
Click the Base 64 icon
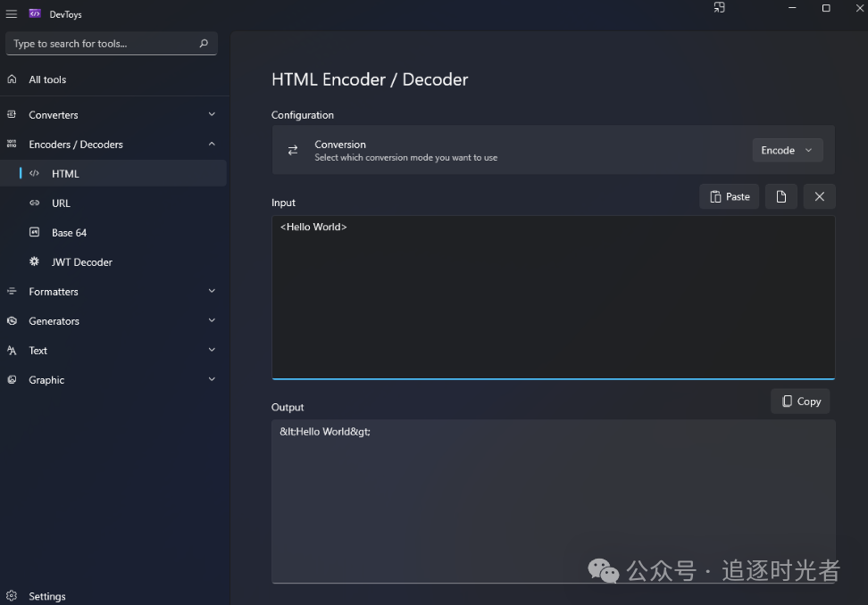pos(34,232)
